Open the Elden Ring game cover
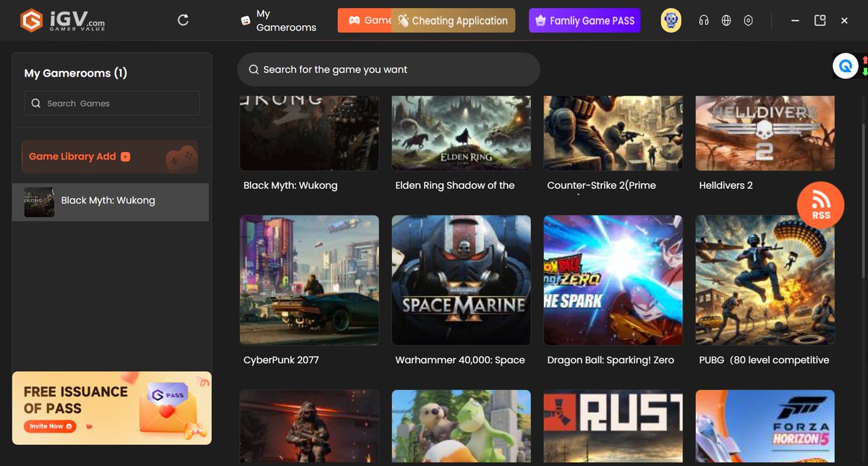 [461, 133]
